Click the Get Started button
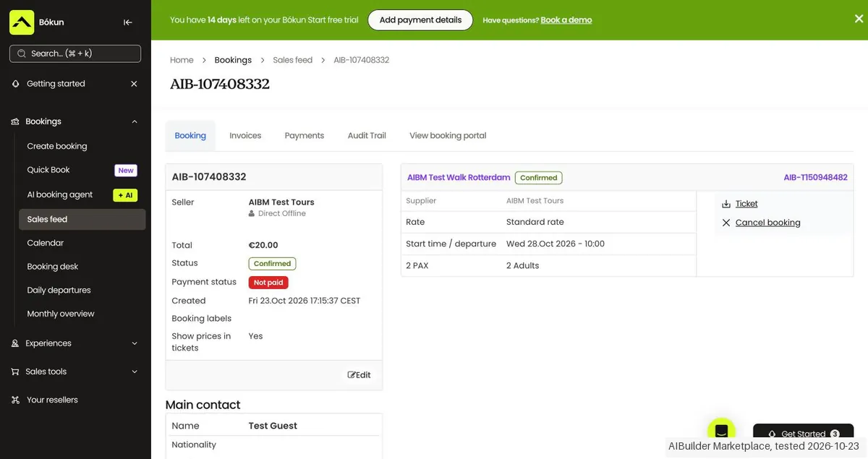Screen dimensions: 868x459 pos(803,434)
